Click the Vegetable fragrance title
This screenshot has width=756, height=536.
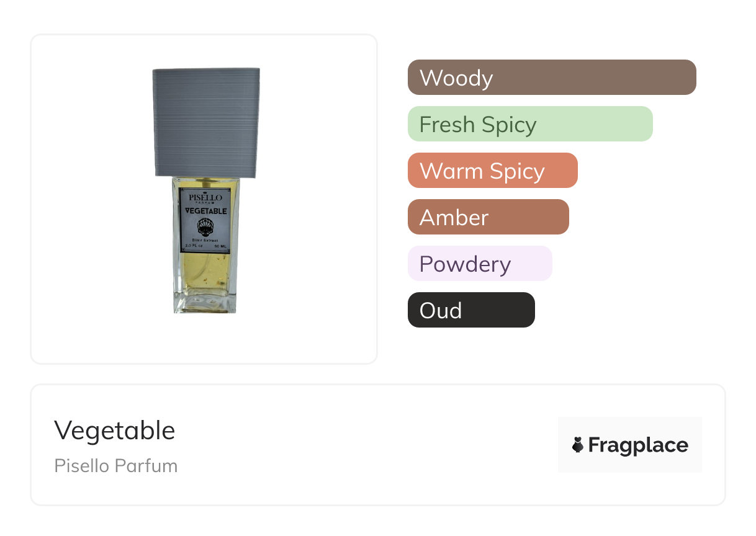point(115,431)
